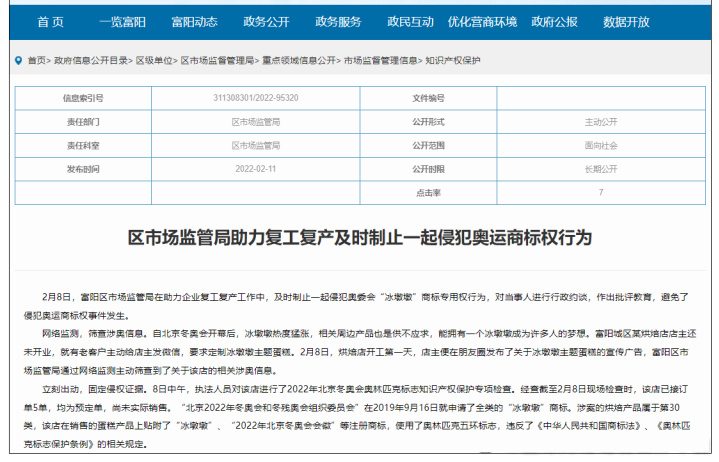Open the 首页 navigation menu item
Screen dimensions: 719x462
tap(50, 21)
